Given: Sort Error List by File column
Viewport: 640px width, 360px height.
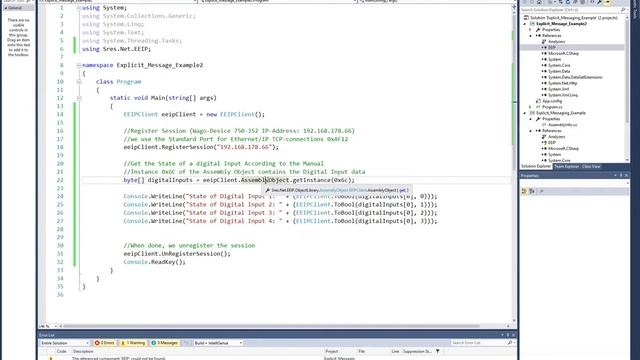Looking at the screenshot, I should [x=362, y=351].
